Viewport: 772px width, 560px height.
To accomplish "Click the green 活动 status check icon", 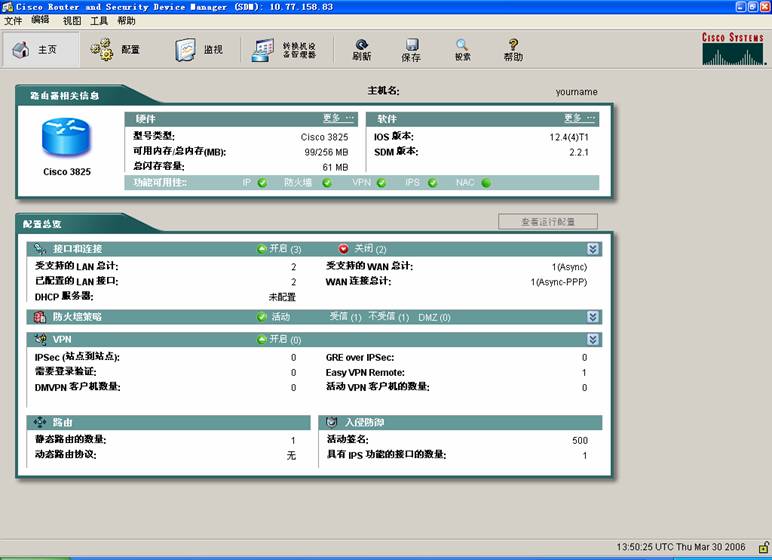I will click(262, 317).
